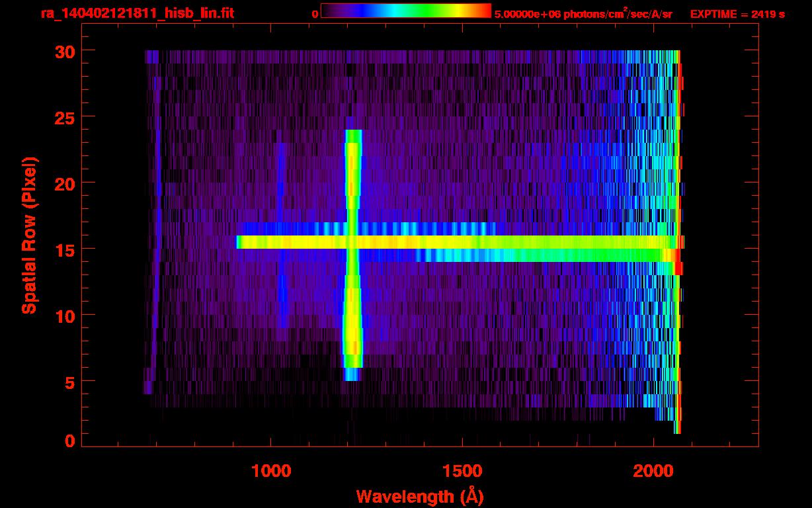Click the 2000 wavelength tick label

tap(653, 471)
